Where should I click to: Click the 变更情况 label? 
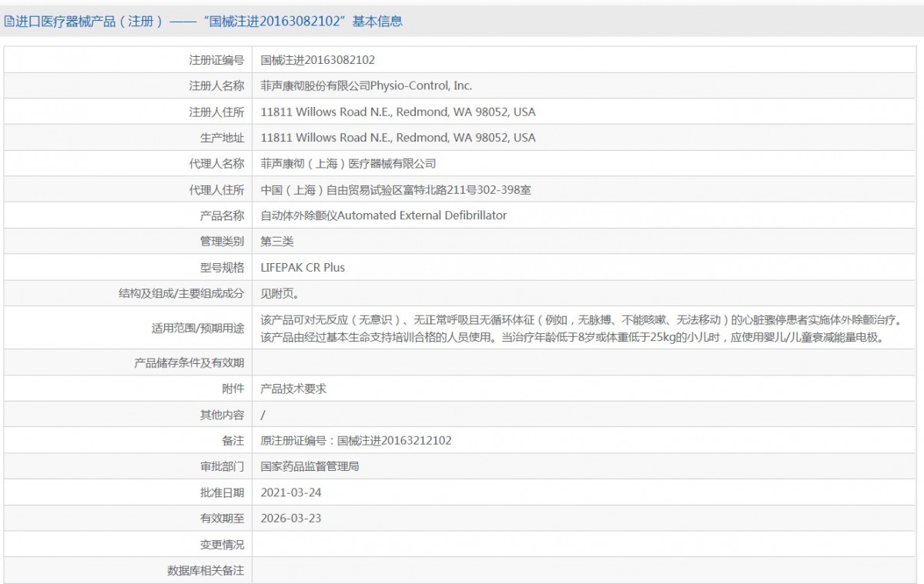pyautogui.click(x=223, y=545)
